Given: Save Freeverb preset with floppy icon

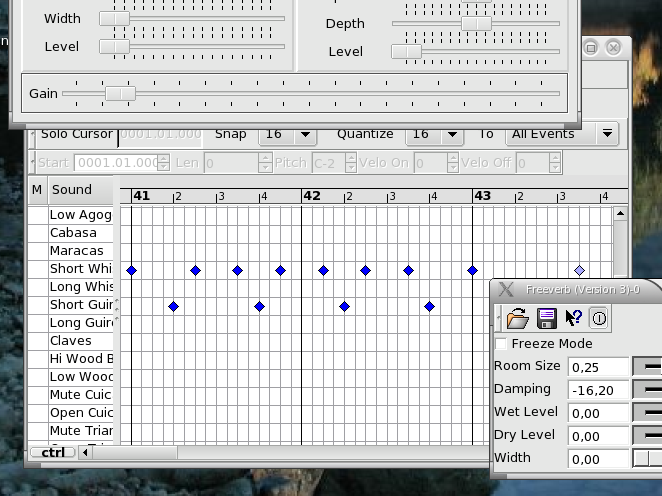Looking at the screenshot, I should click(x=546, y=318).
